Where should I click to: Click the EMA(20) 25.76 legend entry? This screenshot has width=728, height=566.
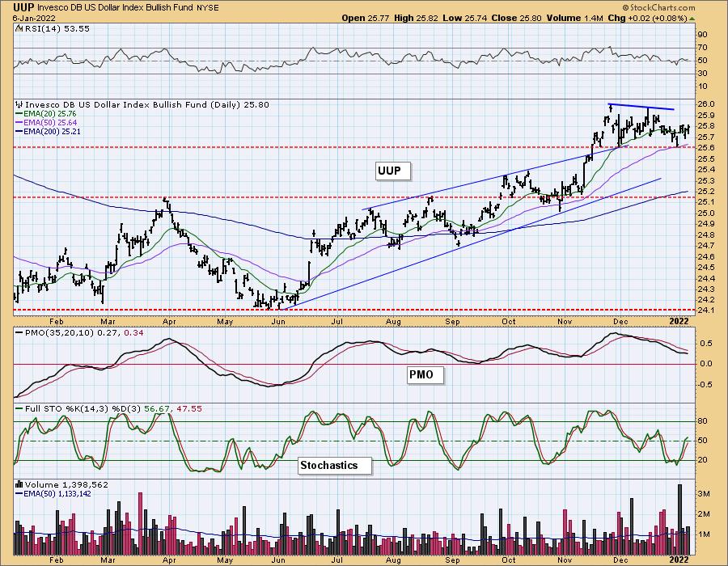pos(50,114)
